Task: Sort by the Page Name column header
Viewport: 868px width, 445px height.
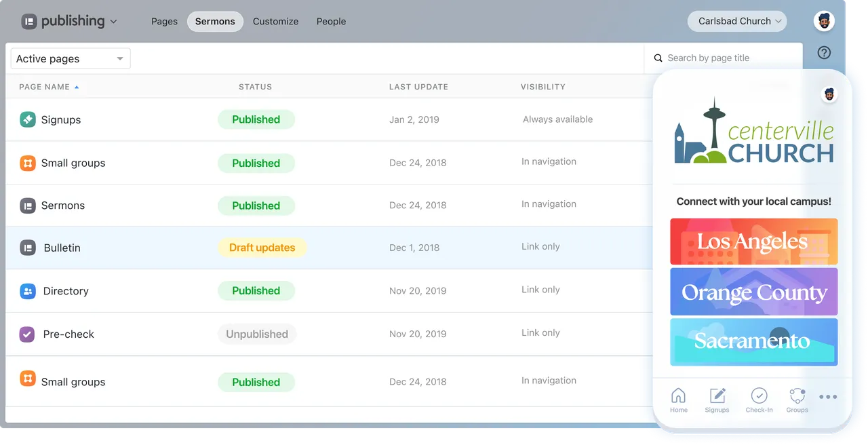Action: click(x=45, y=87)
